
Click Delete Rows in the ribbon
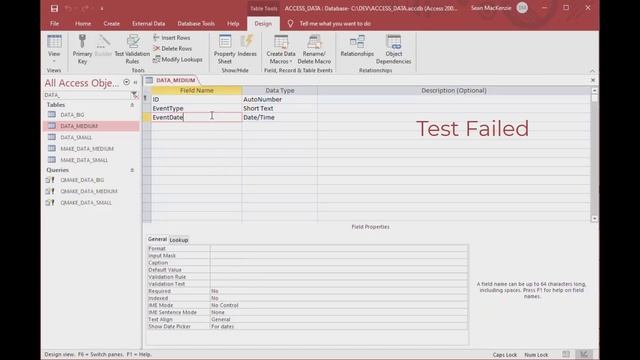coord(173,49)
